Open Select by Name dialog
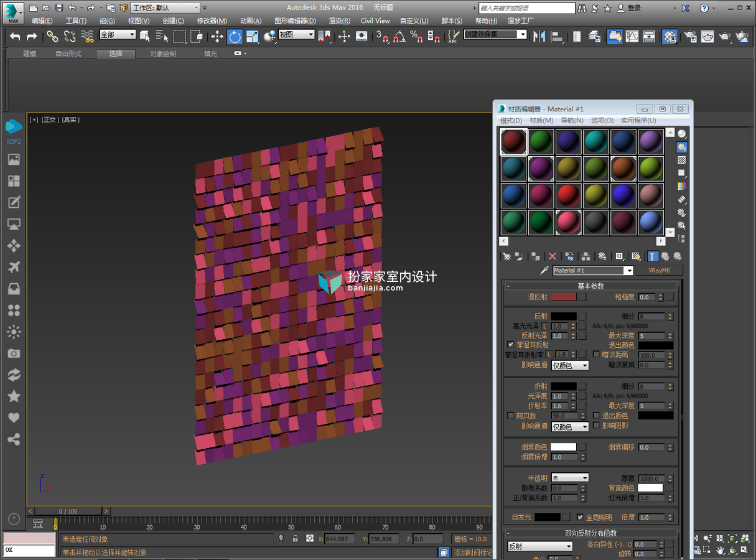 click(x=162, y=36)
